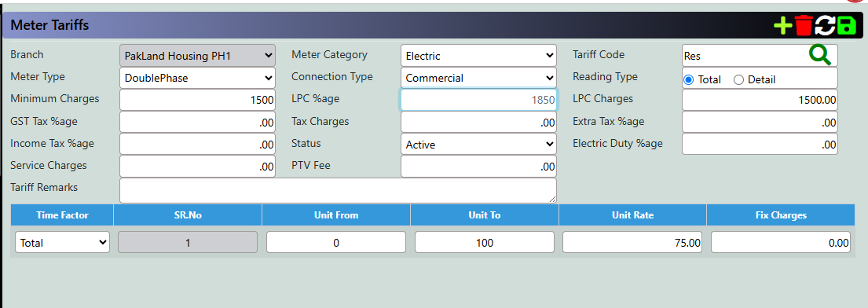868x308 pixels.
Task: Click the Fix Charges field
Action: tap(781, 242)
